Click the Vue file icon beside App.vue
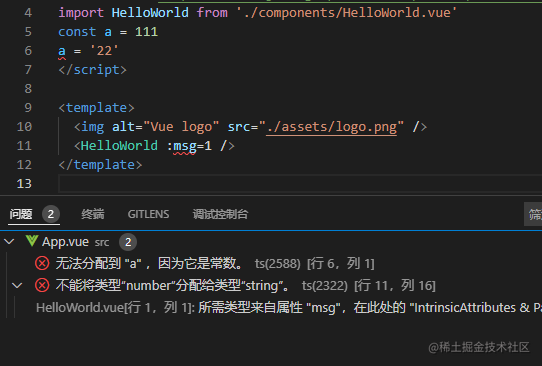The height and width of the screenshot is (366, 542). [x=32, y=241]
